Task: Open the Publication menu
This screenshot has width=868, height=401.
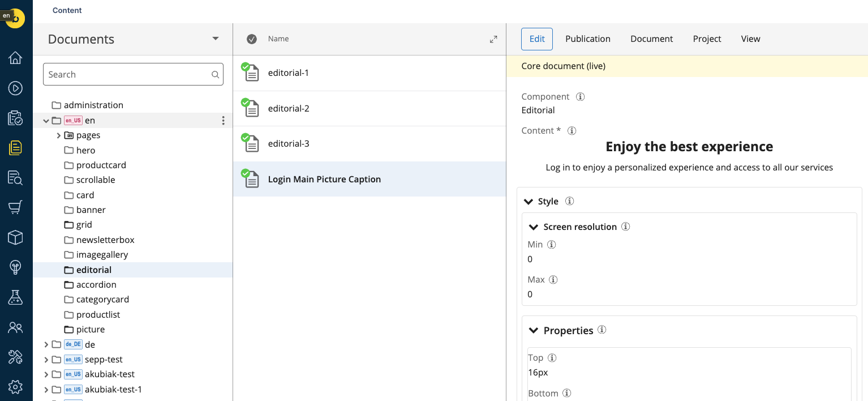Action: pyautogui.click(x=588, y=39)
